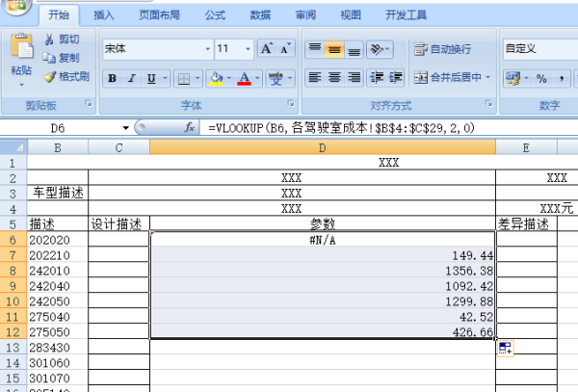
Task: Apply yellow fill color bucket
Action: click(216, 78)
